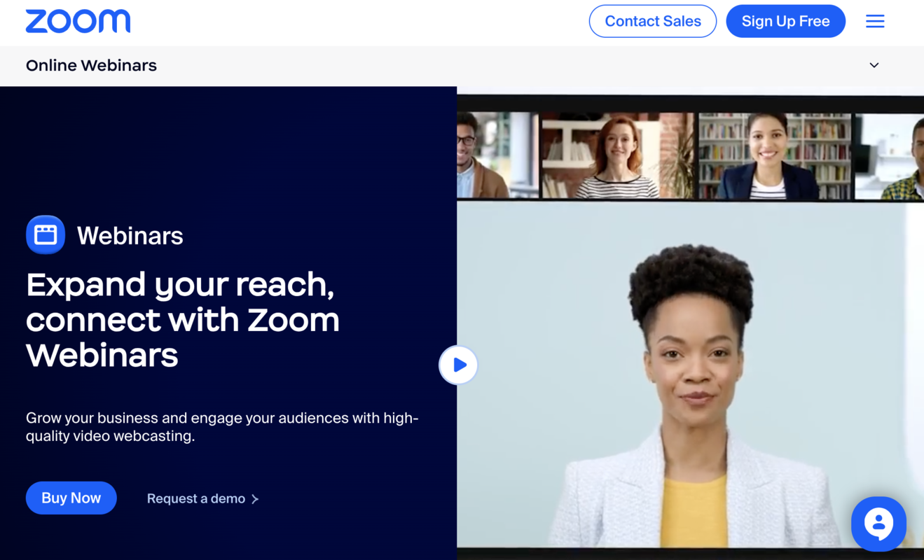
Task: Open the hamburger navigation menu
Action: [x=874, y=21]
